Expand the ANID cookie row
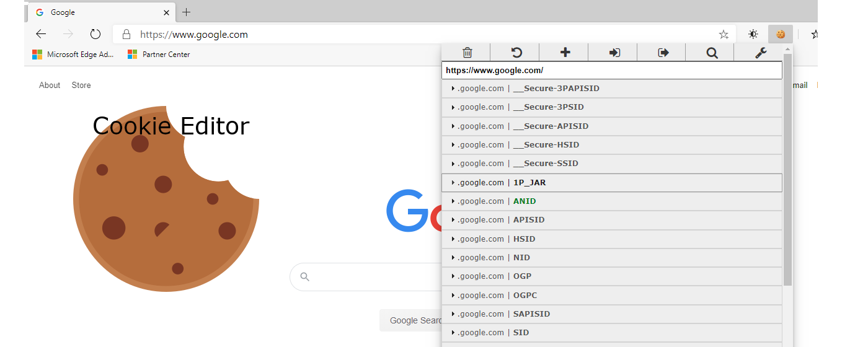Viewport: 868px width, 347px height. (x=612, y=201)
